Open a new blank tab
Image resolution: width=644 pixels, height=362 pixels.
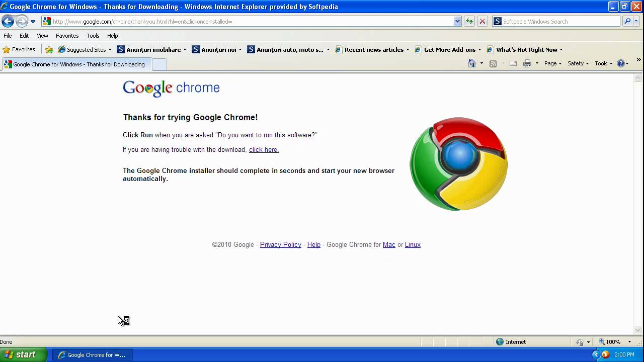pyautogui.click(x=159, y=64)
